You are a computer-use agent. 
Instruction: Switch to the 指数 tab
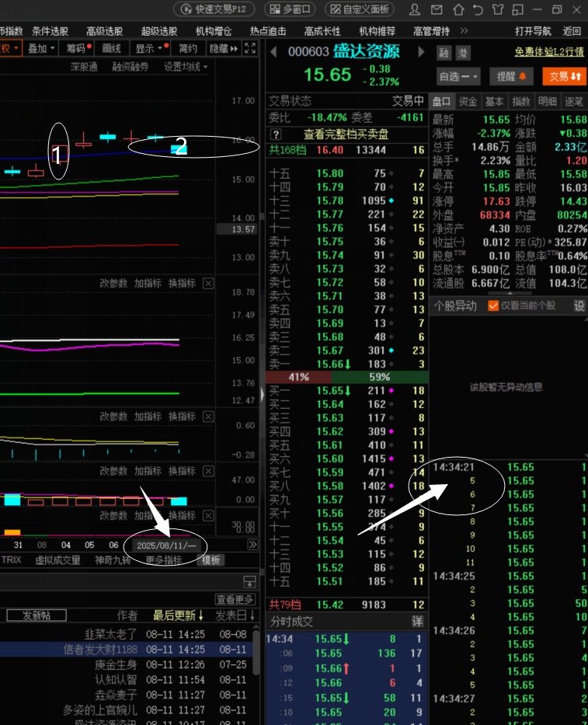[x=521, y=101]
